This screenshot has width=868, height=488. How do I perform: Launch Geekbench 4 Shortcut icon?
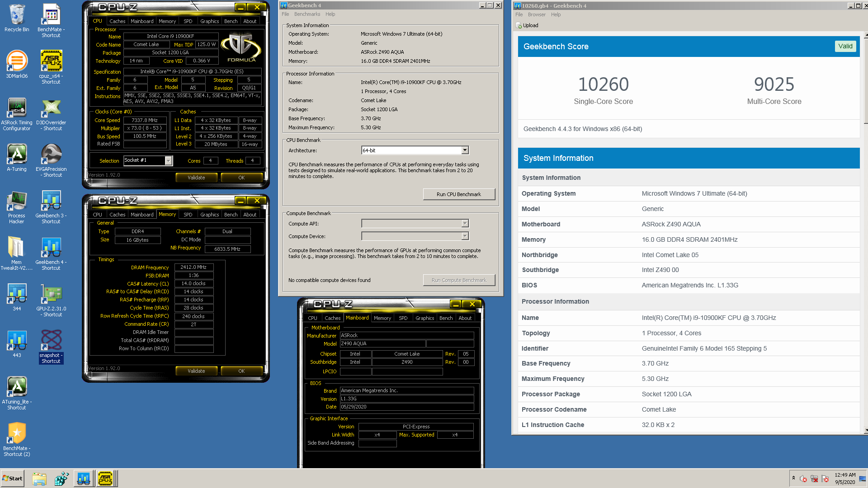pyautogui.click(x=51, y=253)
